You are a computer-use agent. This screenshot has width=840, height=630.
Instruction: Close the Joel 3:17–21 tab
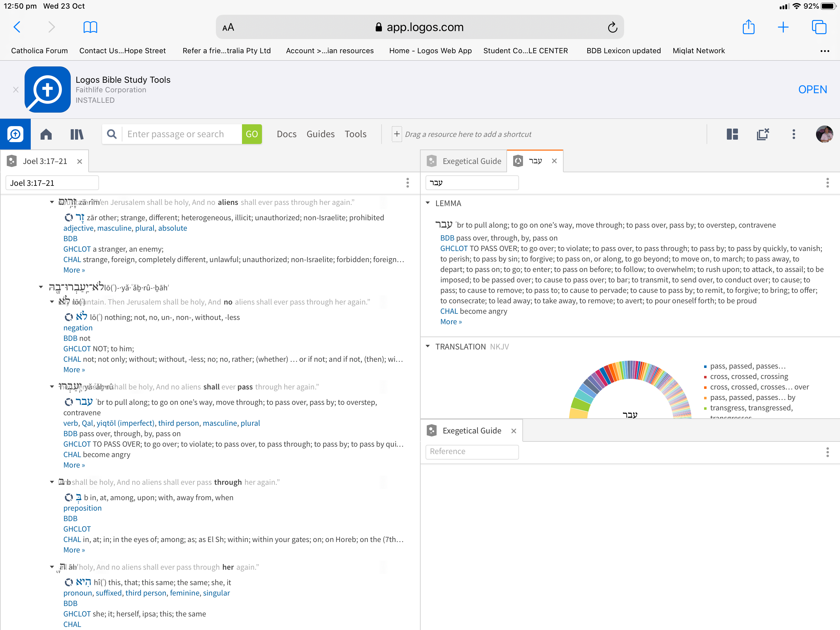point(80,161)
